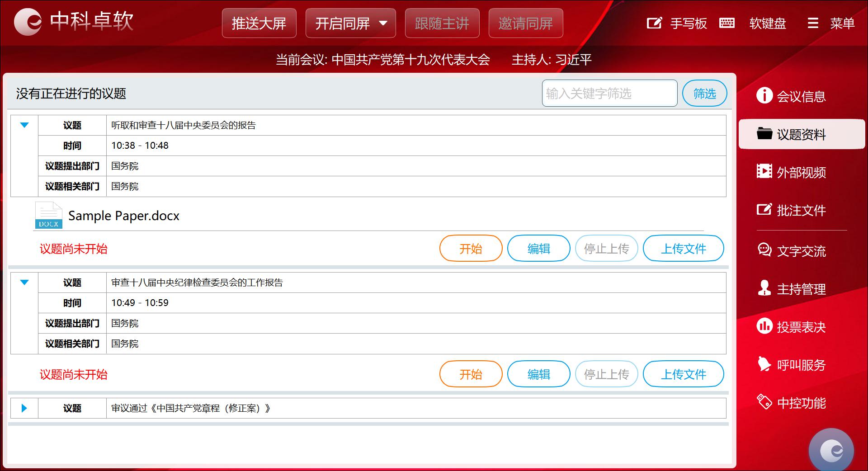Click the 批注文件 edit icon

pos(764,209)
